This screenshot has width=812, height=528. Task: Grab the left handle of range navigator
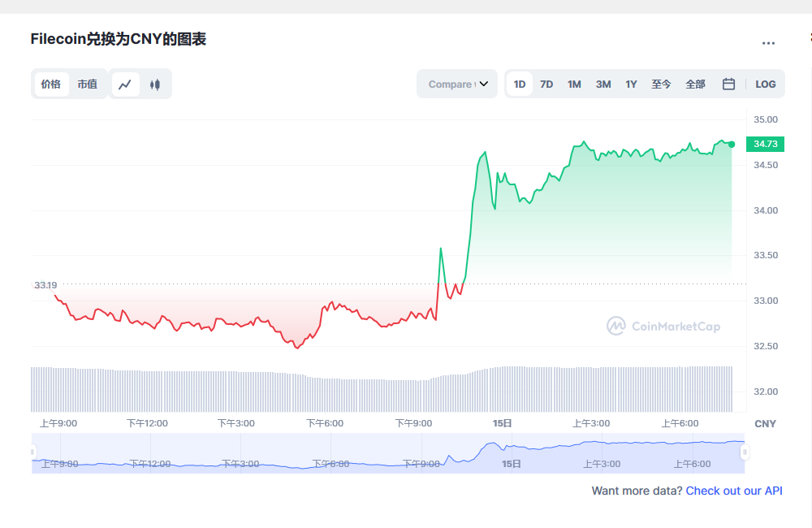tap(32, 452)
